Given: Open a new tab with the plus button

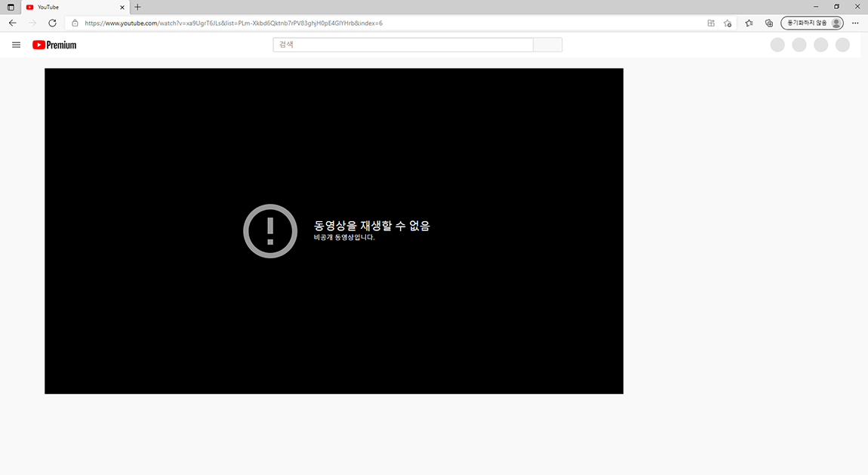Looking at the screenshot, I should click(138, 8).
